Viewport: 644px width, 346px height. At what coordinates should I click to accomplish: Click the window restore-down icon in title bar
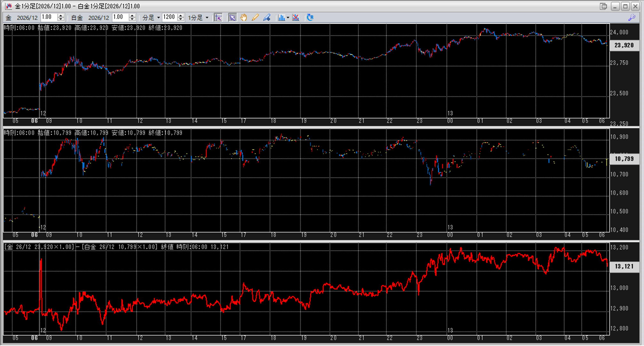[x=603, y=6]
